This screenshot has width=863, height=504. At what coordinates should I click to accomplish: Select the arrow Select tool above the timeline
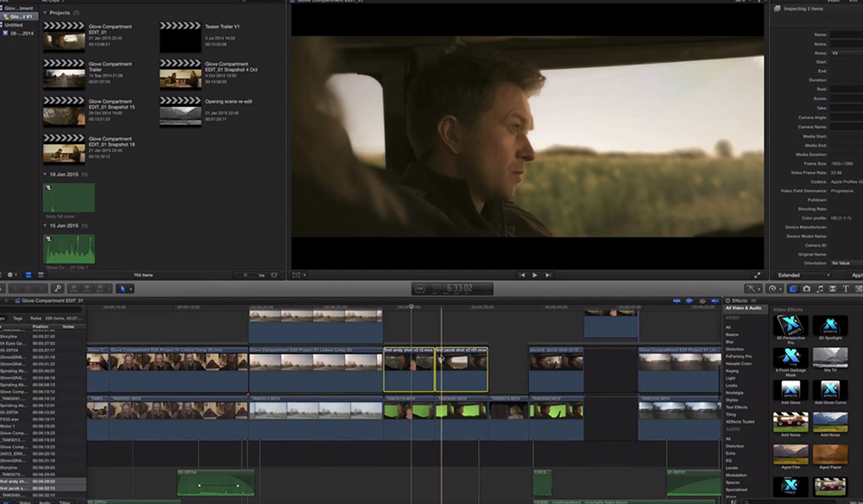click(x=123, y=288)
